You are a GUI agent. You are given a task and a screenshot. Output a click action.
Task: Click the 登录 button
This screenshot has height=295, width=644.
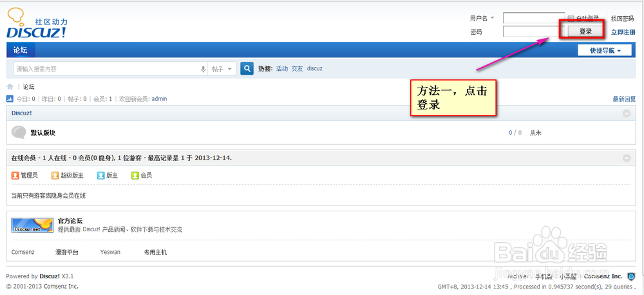(585, 31)
